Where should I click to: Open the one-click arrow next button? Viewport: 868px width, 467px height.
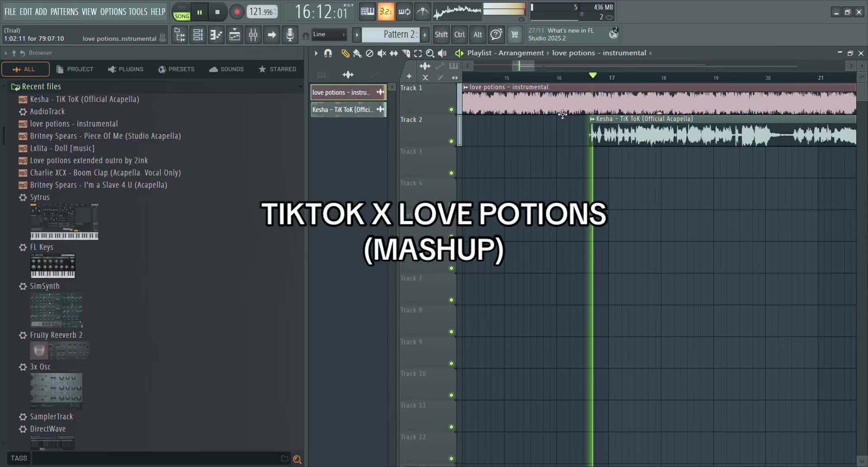[271, 35]
